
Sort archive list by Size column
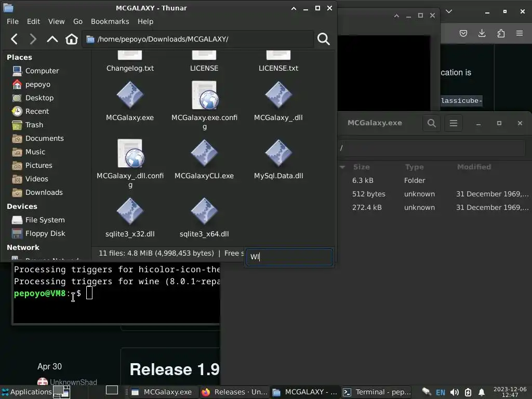[362, 167]
